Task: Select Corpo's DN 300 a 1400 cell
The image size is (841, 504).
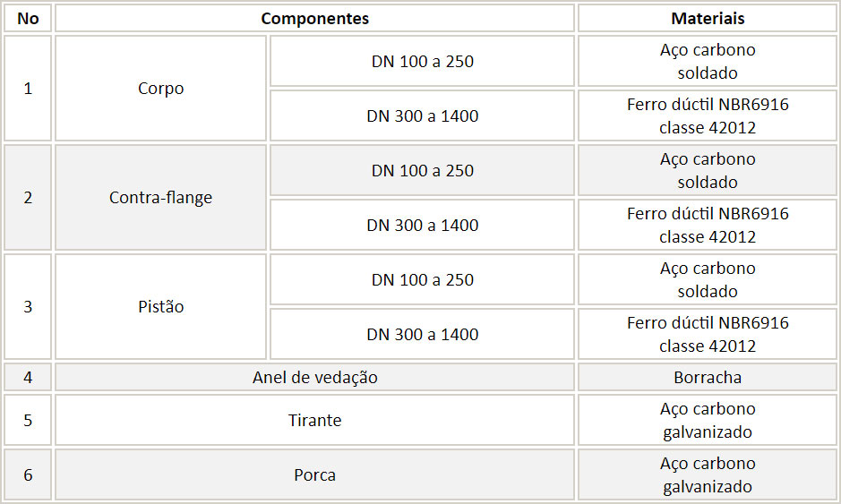Action: click(422, 115)
